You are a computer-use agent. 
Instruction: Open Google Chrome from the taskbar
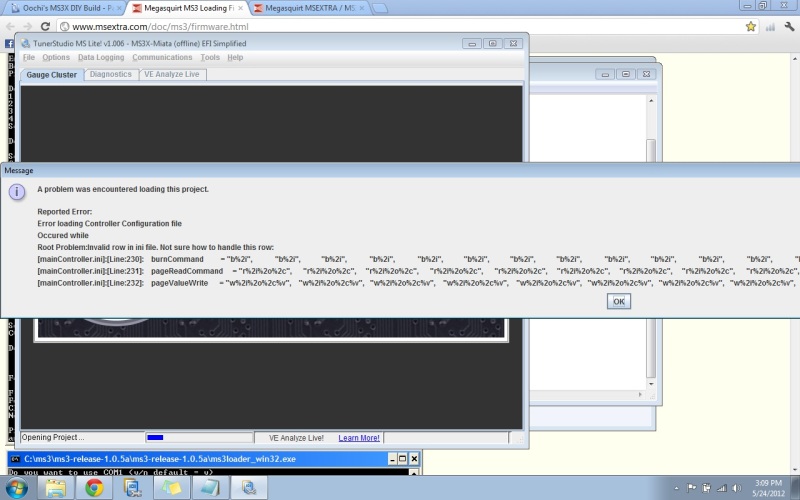click(x=94, y=488)
